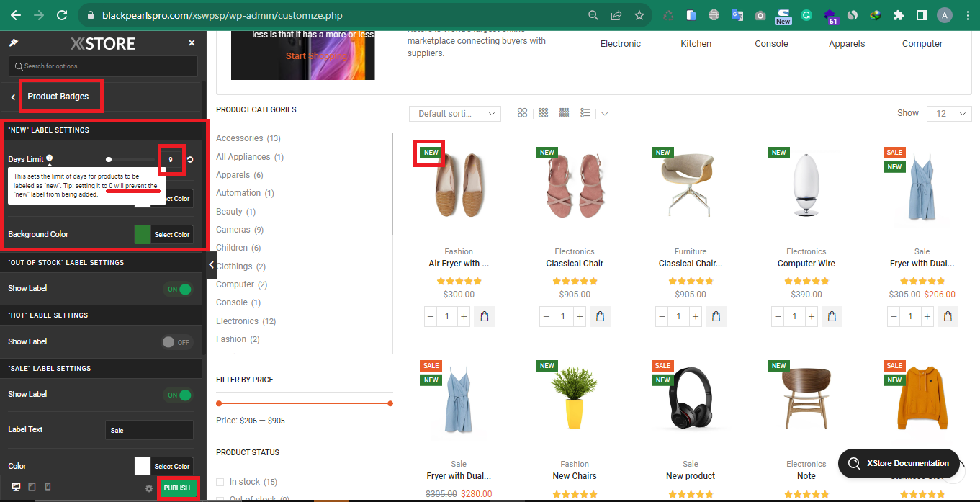Open Console category at top
This screenshot has width=980, height=502.
(x=771, y=43)
